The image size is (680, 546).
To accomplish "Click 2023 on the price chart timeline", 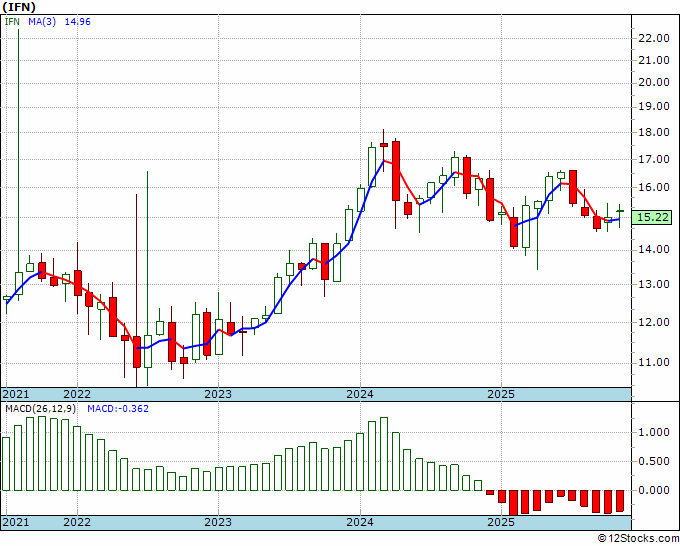I will pos(218,394).
